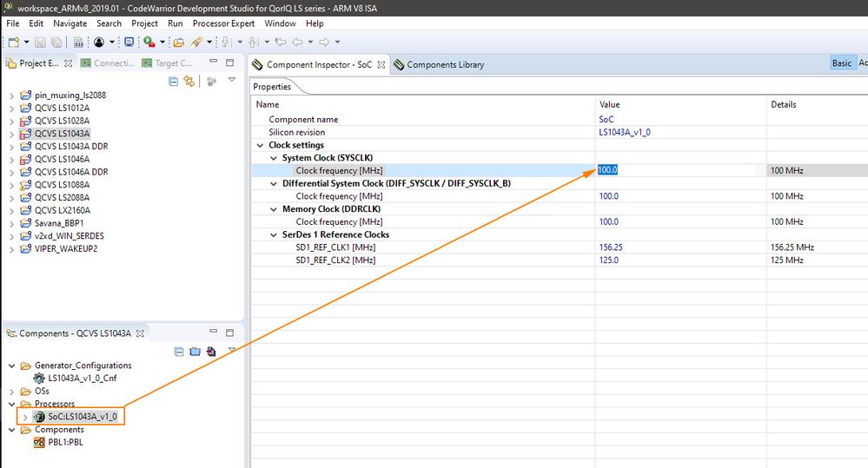Select Savana_BBP1 project
868x468 pixels.
59,223
